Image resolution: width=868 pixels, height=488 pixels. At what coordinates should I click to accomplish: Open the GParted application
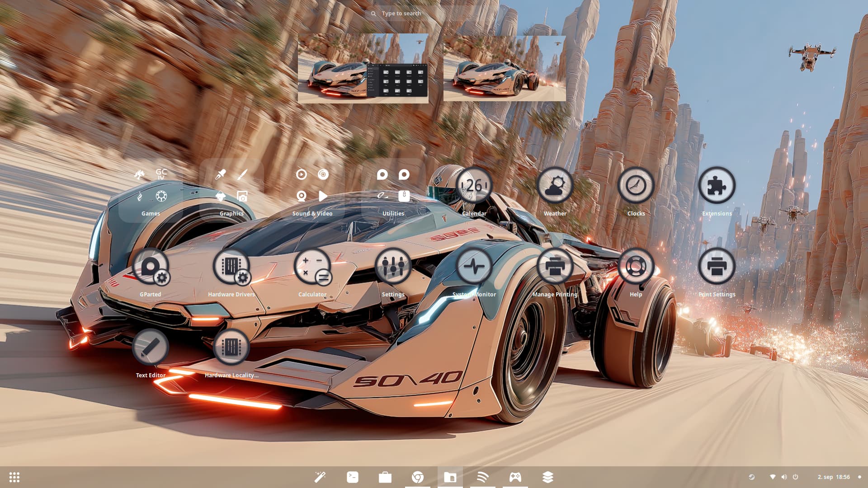151,267
